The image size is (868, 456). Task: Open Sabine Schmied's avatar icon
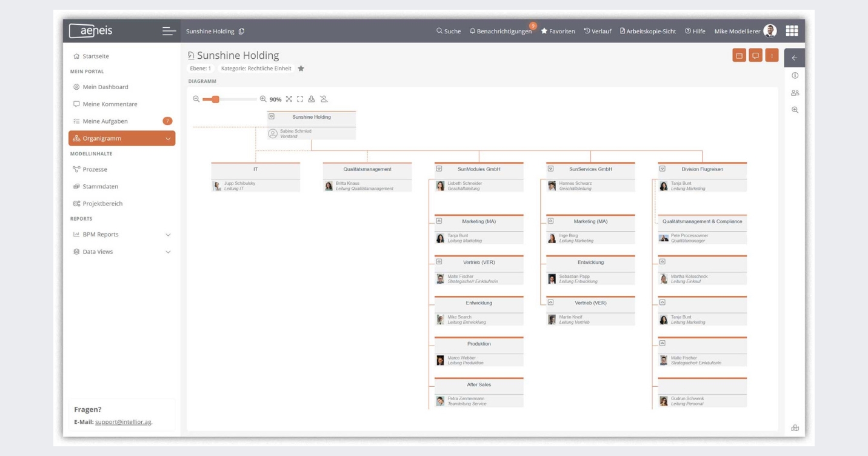273,133
